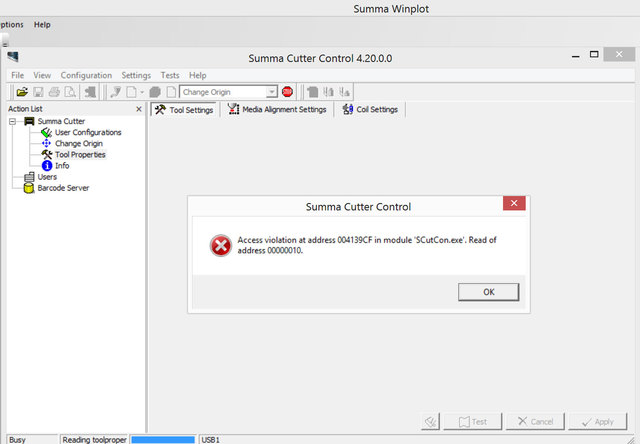Click the yellow Barcode Server database icon

[x=29, y=188]
